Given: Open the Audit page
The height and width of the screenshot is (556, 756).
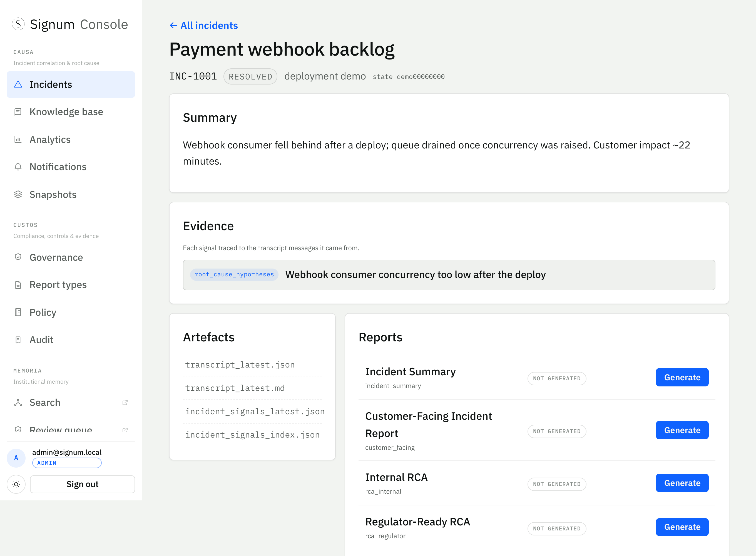Looking at the screenshot, I should (71, 340).
